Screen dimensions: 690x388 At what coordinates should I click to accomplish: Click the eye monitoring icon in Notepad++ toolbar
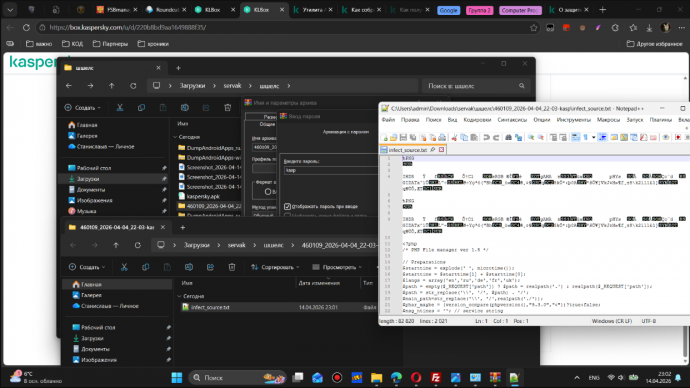click(665, 138)
